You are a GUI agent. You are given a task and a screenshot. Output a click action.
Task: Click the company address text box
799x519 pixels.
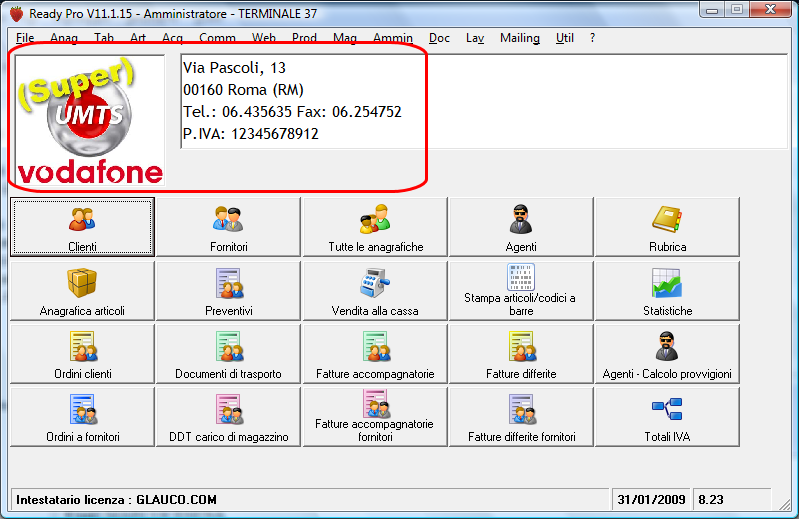(x=484, y=101)
